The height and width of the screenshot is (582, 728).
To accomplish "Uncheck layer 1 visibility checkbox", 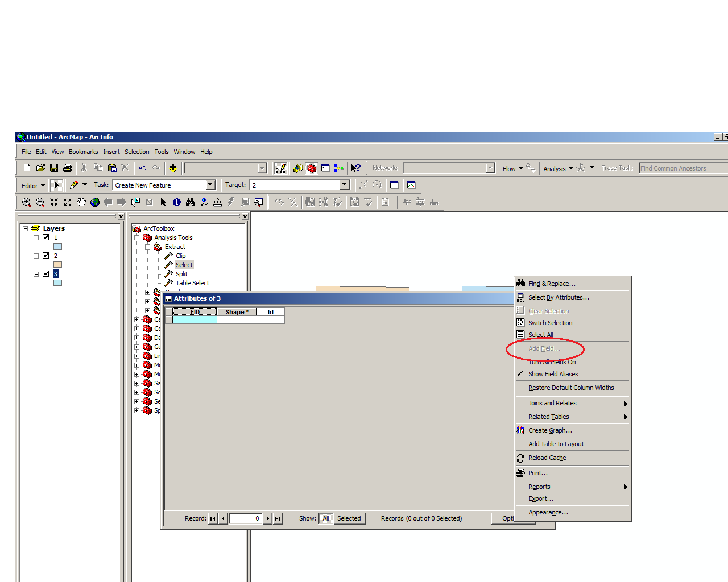I will [x=46, y=238].
